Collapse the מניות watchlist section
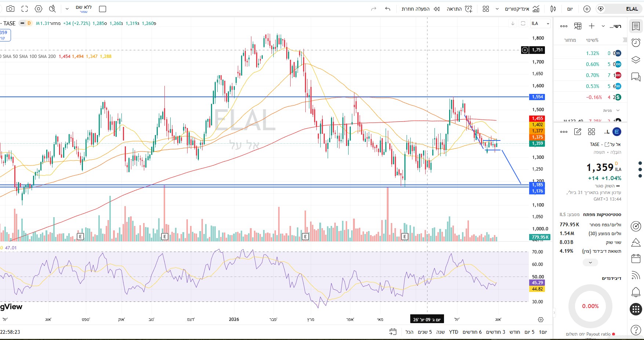 [x=618, y=110]
